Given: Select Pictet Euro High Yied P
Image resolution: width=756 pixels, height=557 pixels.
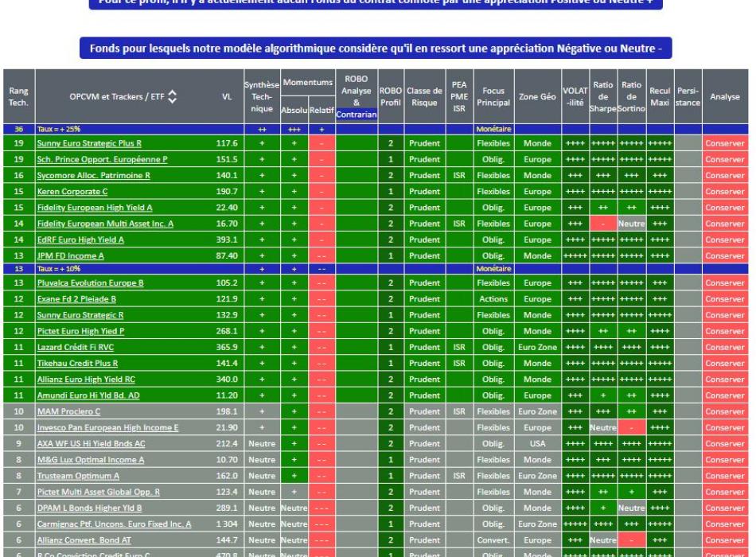Looking at the screenshot, I should click(x=80, y=331).
